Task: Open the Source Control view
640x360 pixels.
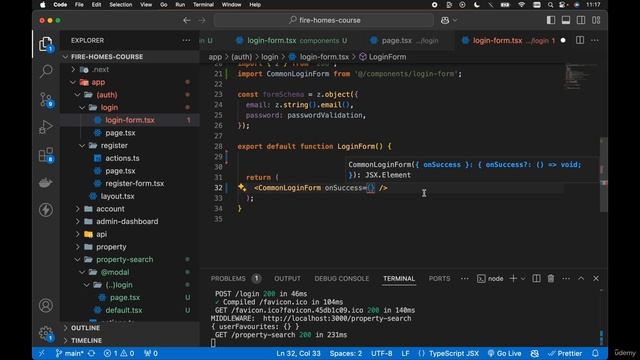Action: point(46,100)
